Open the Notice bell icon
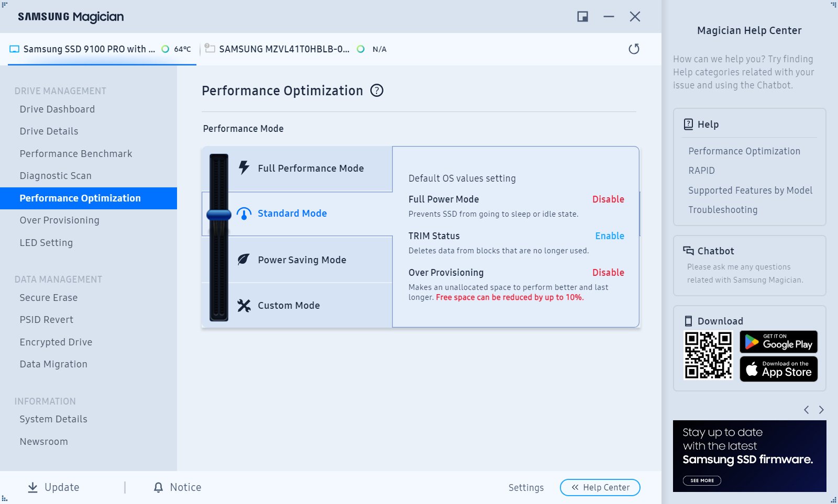This screenshot has width=838, height=504. (x=158, y=487)
